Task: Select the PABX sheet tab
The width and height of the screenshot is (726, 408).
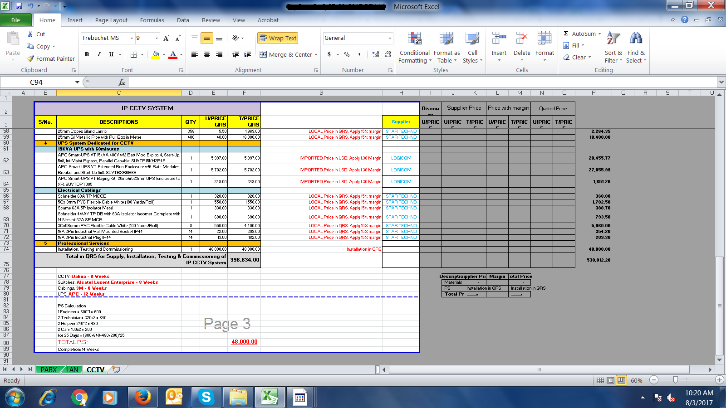Action: 48,370
